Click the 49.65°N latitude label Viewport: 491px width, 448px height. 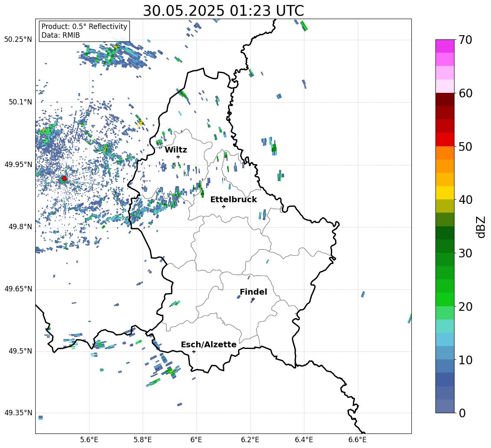click(x=18, y=289)
